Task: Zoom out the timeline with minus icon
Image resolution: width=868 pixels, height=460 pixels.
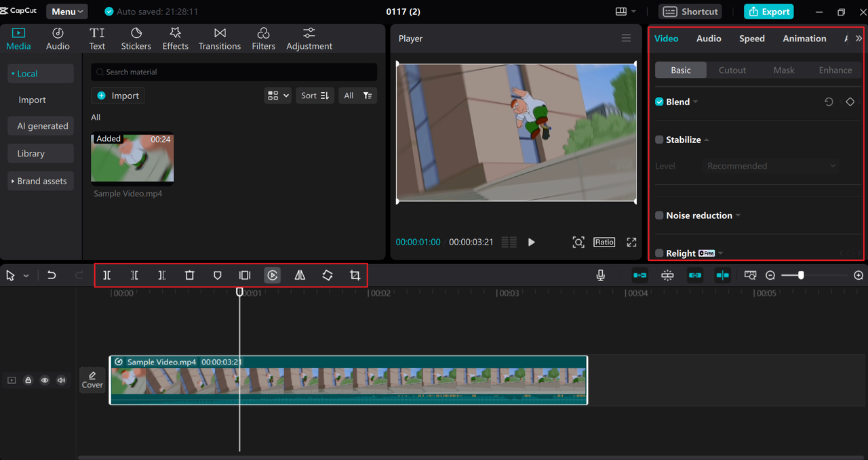Action: coord(770,276)
